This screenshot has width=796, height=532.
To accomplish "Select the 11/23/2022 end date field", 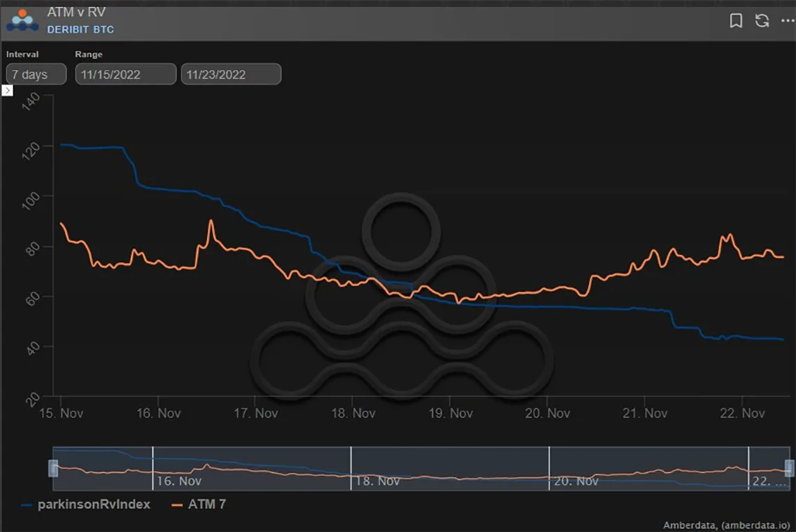I will click(x=231, y=74).
